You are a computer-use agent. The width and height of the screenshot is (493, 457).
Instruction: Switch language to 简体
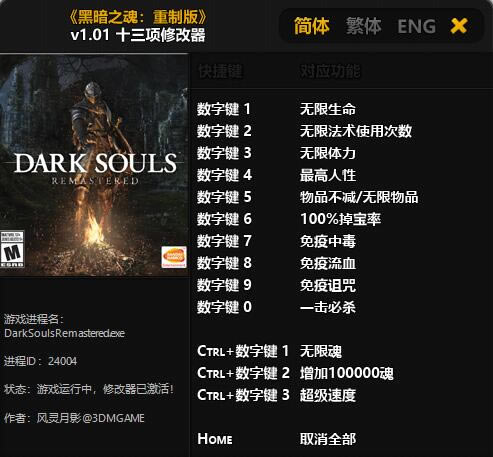[312, 26]
